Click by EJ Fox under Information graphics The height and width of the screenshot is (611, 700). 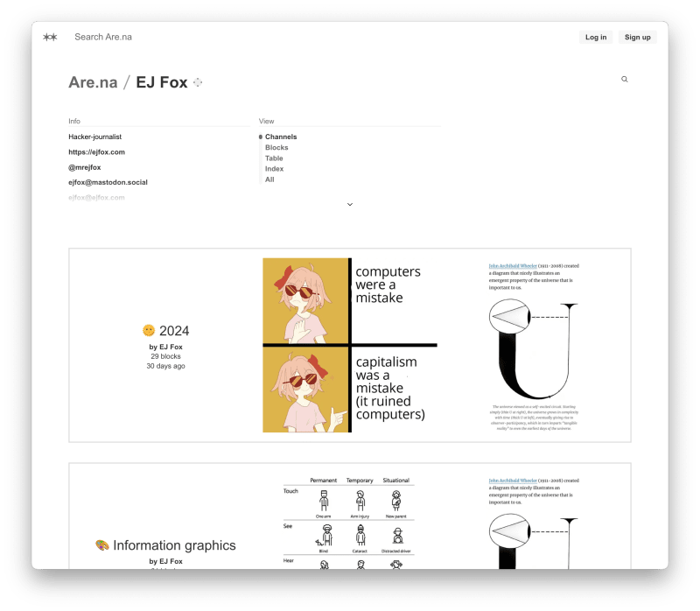(x=165, y=561)
